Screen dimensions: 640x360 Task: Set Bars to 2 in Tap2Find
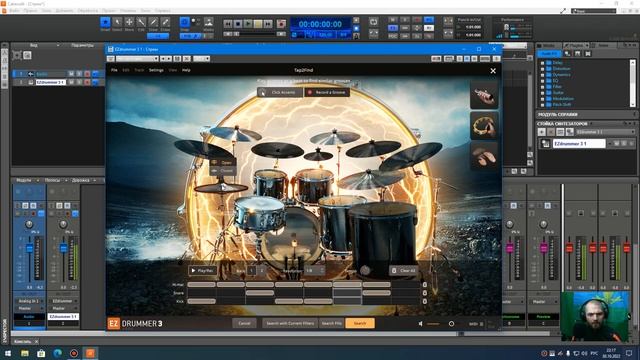point(262,271)
